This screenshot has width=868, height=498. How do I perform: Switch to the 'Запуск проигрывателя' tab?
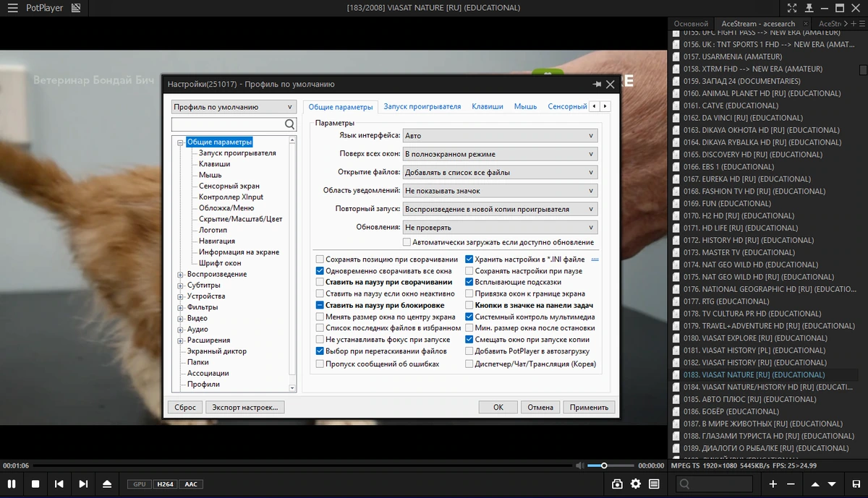(x=422, y=106)
